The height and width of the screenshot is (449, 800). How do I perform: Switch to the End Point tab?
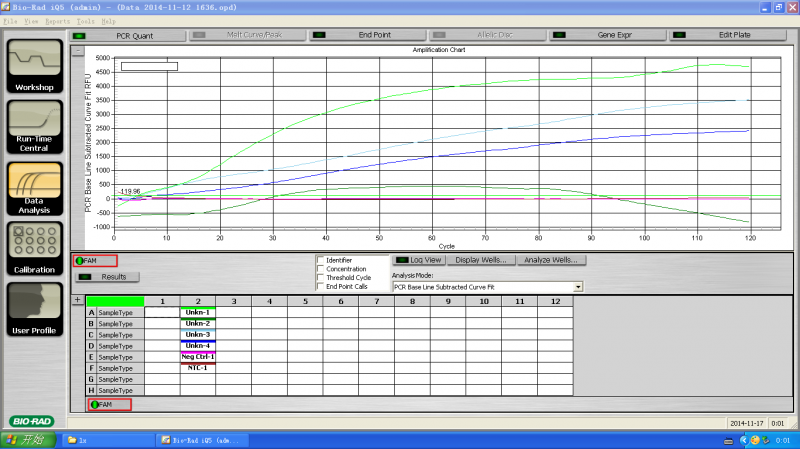point(368,35)
